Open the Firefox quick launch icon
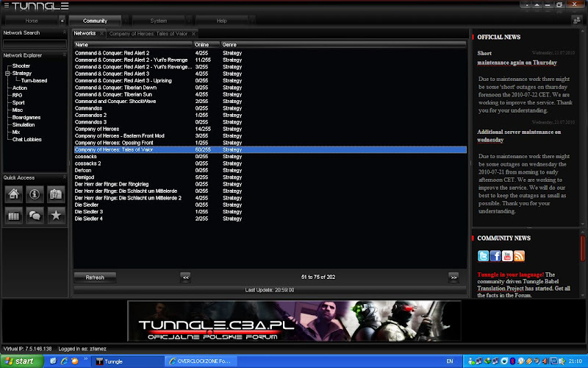The image size is (588, 368). (75, 361)
